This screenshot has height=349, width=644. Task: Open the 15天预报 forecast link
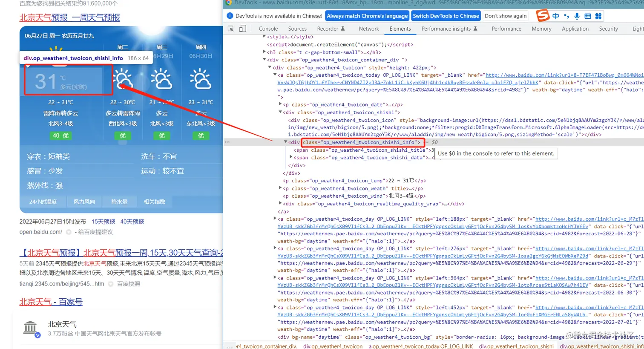tap(103, 222)
